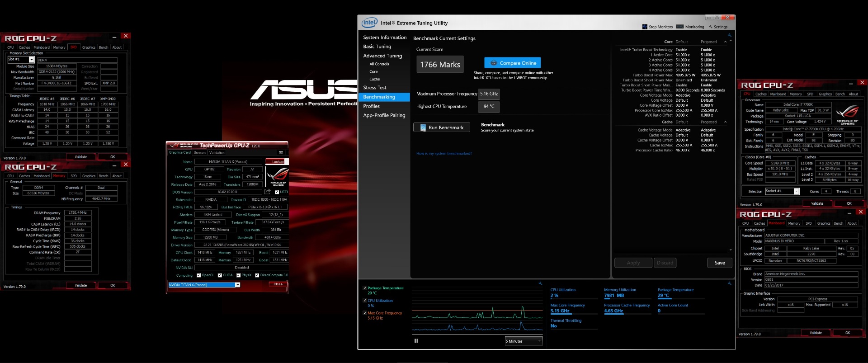The width and height of the screenshot is (868, 363).
Task: Click Close button in GPU-Z
Action: [x=278, y=284]
